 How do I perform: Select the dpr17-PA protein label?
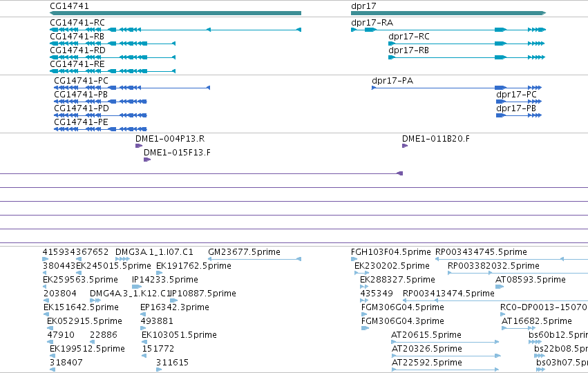coord(392,81)
